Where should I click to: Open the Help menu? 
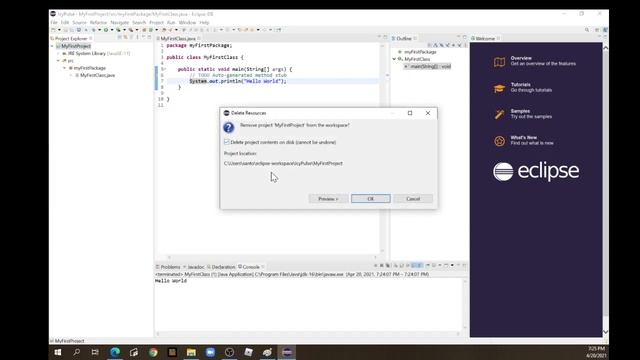[204, 22]
